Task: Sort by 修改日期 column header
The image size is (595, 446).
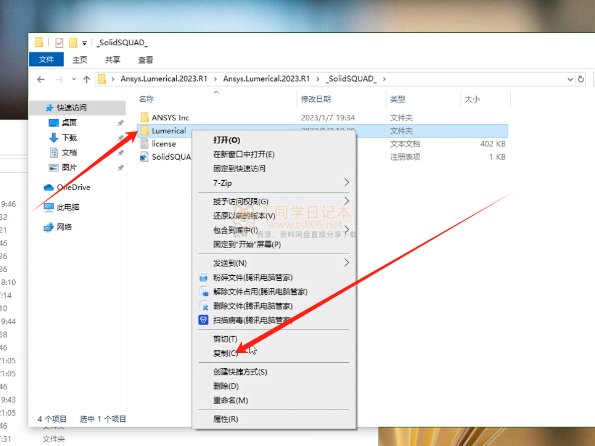Action: tap(316, 99)
